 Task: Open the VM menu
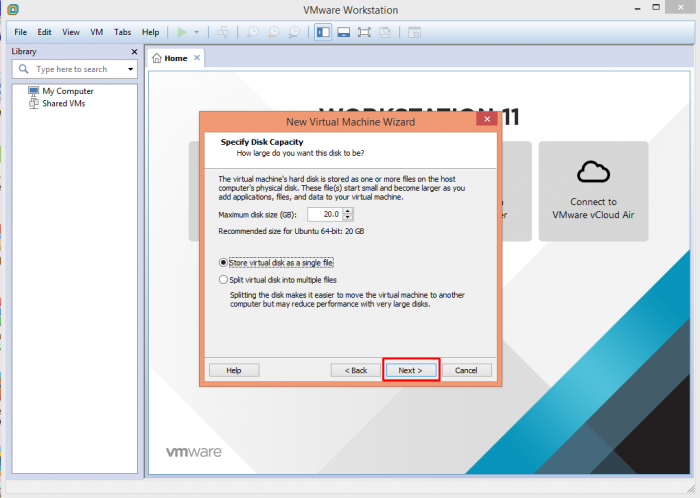pyautogui.click(x=96, y=32)
